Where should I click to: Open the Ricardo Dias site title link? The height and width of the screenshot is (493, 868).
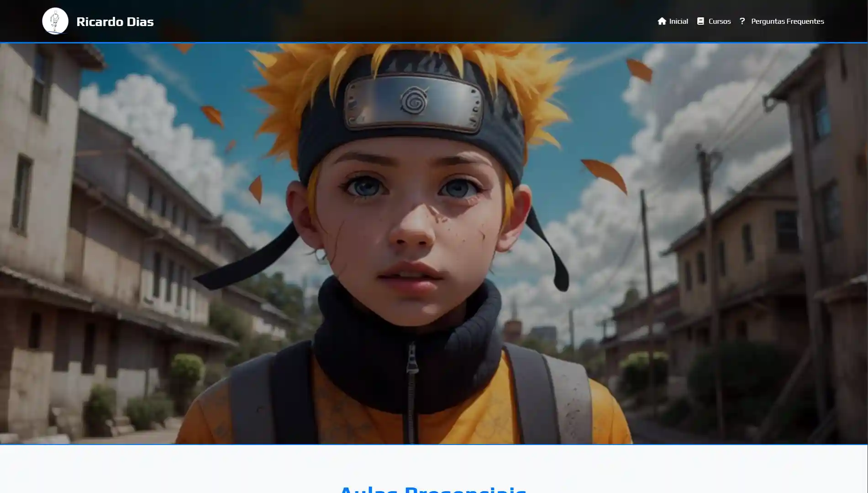[115, 21]
